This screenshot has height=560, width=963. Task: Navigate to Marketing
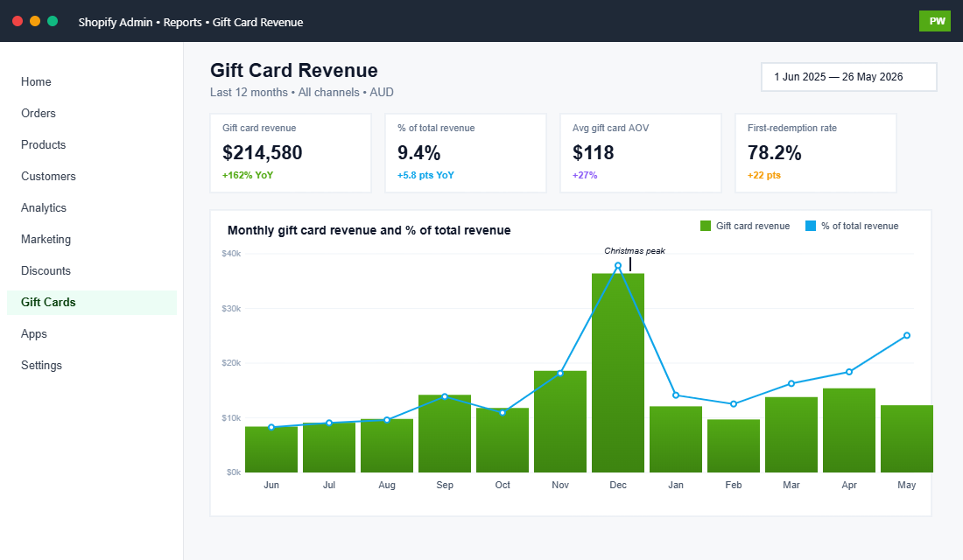coord(92,240)
